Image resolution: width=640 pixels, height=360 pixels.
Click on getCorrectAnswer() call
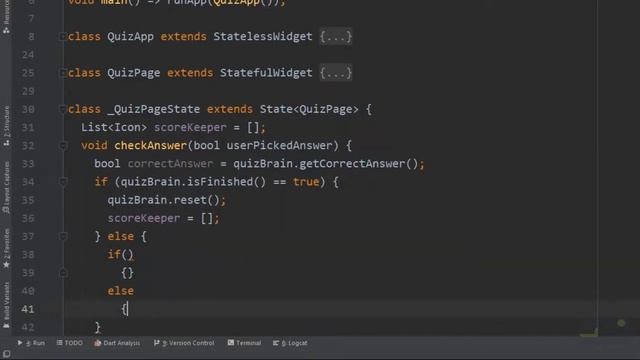359,164
